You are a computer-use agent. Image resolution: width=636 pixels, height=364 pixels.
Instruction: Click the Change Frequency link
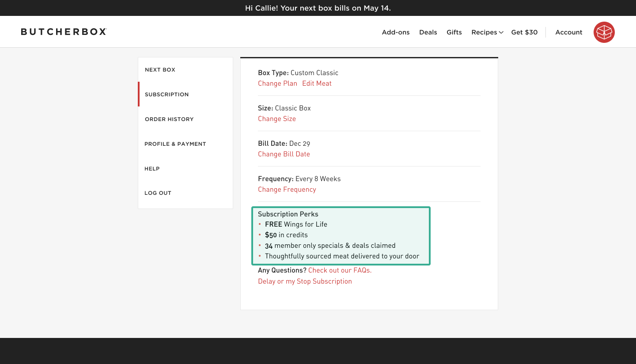[x=287, y=190]
